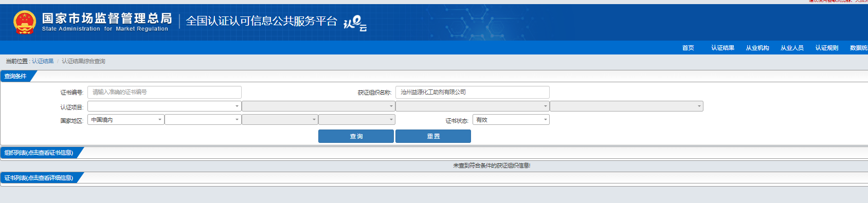The width and height of the screenshot is (868, 203).
Task: Go to 从业机构 in navigation bar
Action: coord(757,48)
